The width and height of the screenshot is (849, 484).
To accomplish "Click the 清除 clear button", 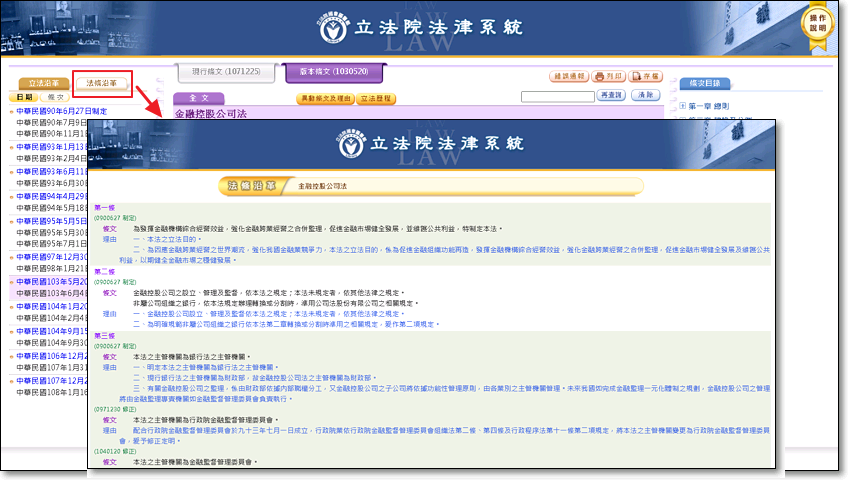I will coord(645,95).
